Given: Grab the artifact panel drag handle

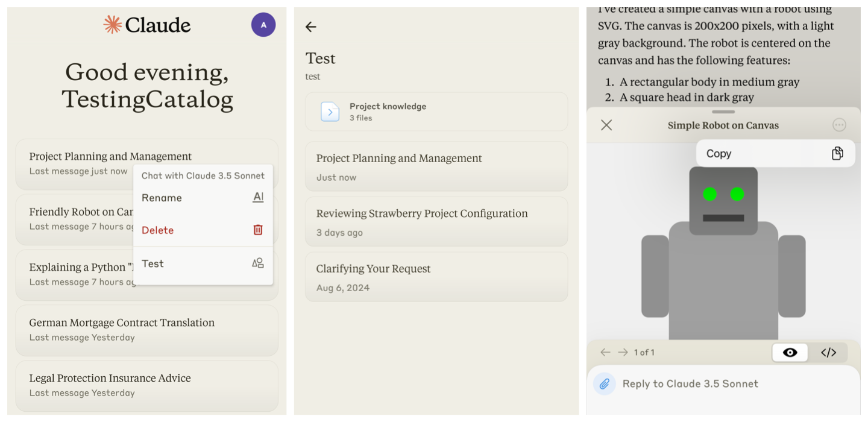Looking at the screenshot, I should pos(723,112).
